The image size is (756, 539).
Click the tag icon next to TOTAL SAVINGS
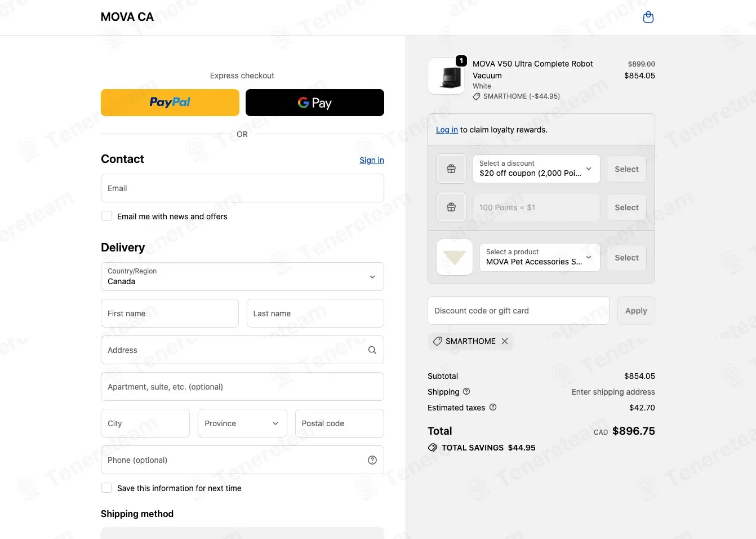click(x=433, y=448)
